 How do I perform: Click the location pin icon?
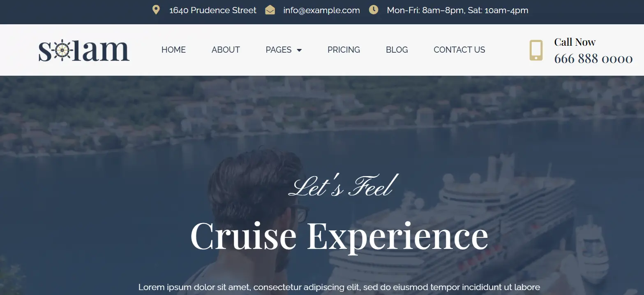point(156,10)
